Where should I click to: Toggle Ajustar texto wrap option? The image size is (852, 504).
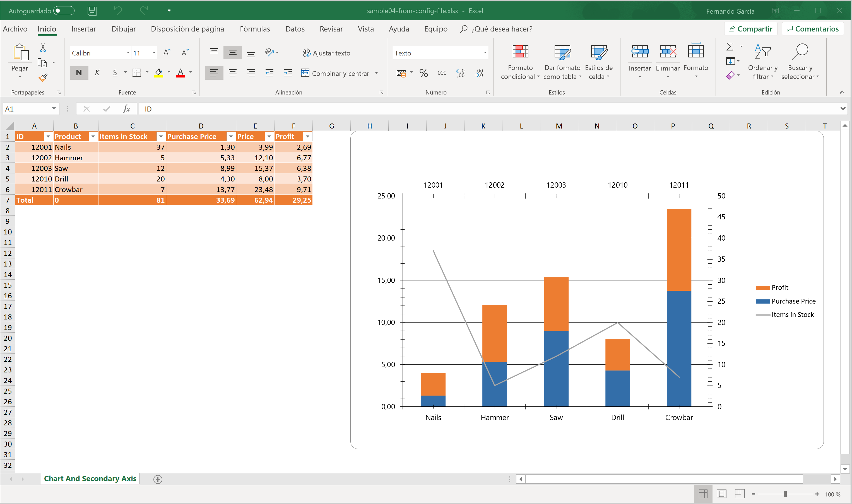click(326, 53)
